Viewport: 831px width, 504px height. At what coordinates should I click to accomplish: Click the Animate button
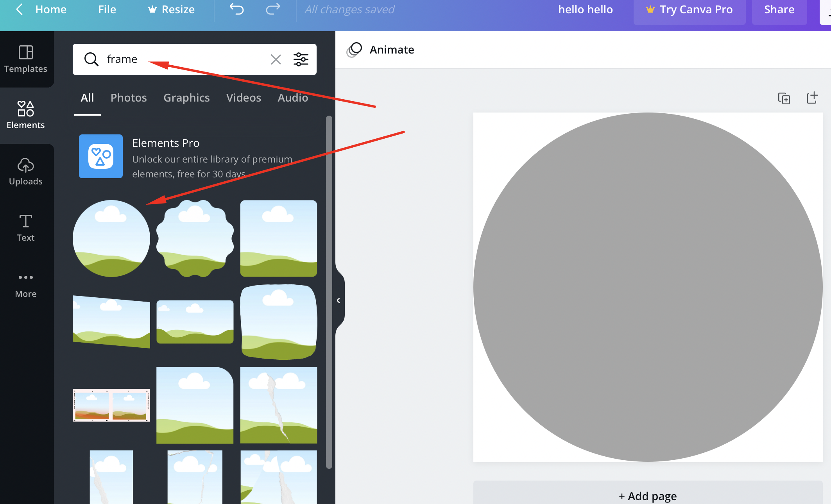point(381,50)
